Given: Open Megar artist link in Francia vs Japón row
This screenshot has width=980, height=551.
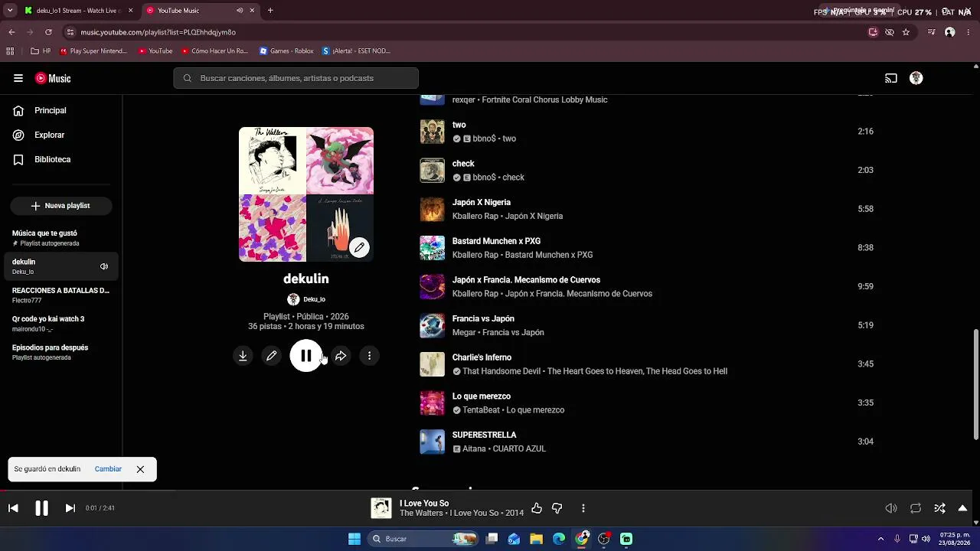Looking at the screenshot, I should pyautogui.click(x=464, y=333).
